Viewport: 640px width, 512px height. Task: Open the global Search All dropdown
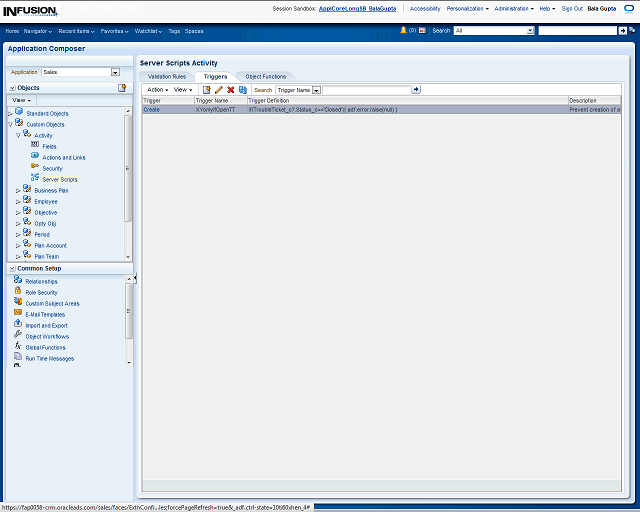[x=530, y=31]
